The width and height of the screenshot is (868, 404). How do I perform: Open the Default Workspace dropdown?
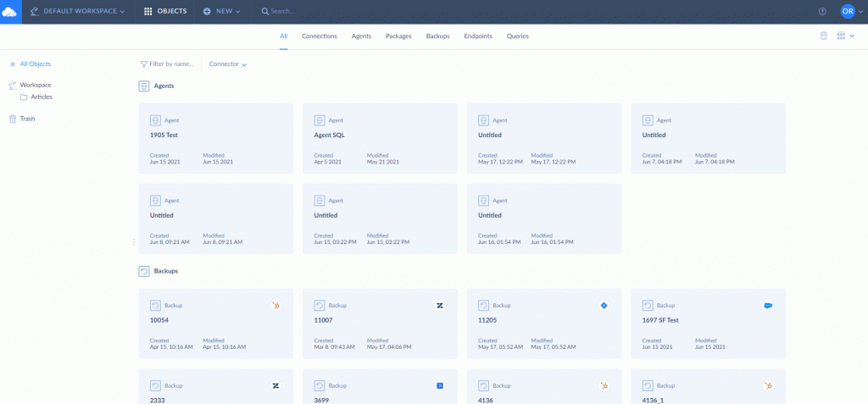77,11
